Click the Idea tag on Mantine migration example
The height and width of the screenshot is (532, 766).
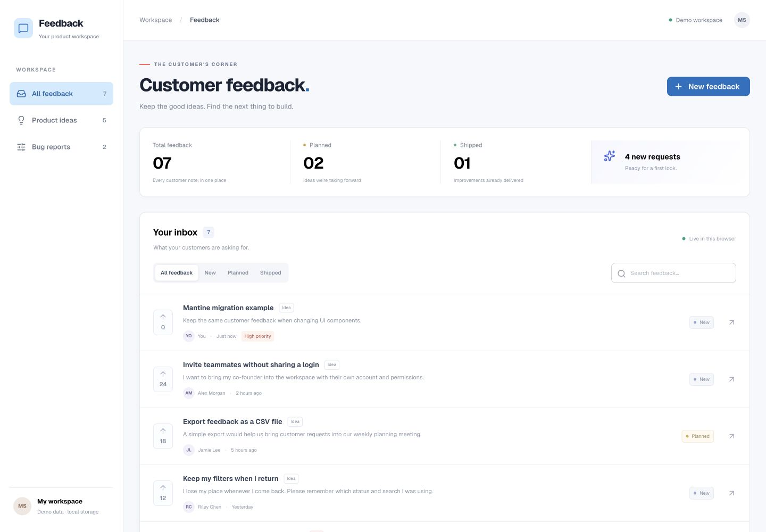coord(286,308)
